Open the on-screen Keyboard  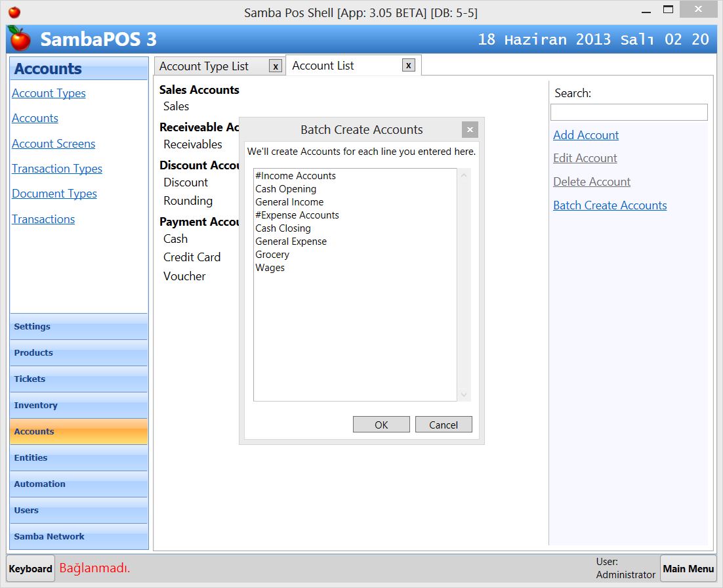point(30,568)
